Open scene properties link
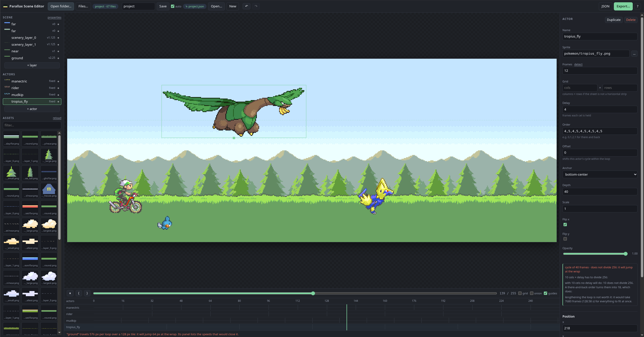The image size is (644, 337). (54, 17)
